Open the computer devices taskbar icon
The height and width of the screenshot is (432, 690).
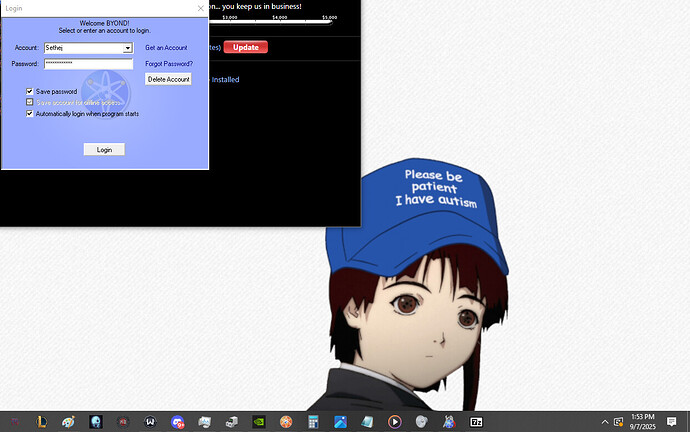tap(232, 422)
